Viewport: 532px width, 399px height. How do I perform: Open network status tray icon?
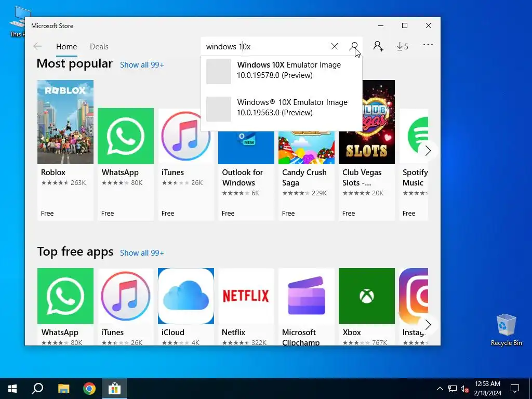[453, 389]
